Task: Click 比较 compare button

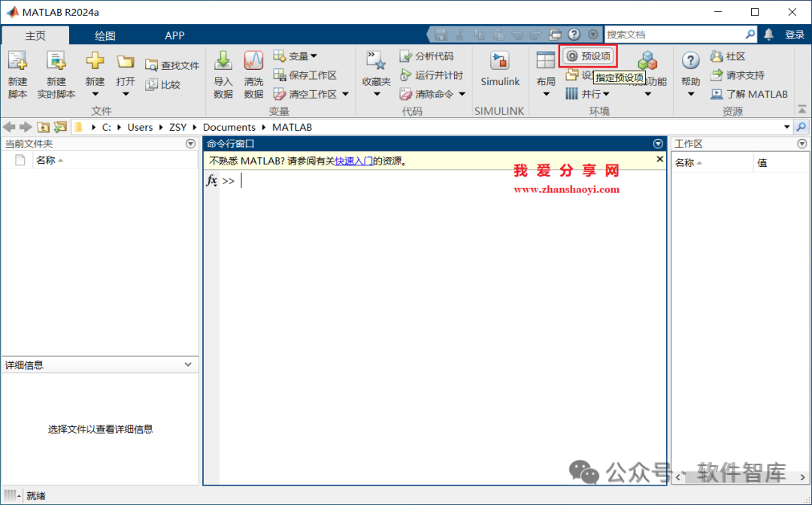Action: tap(163, 85)
